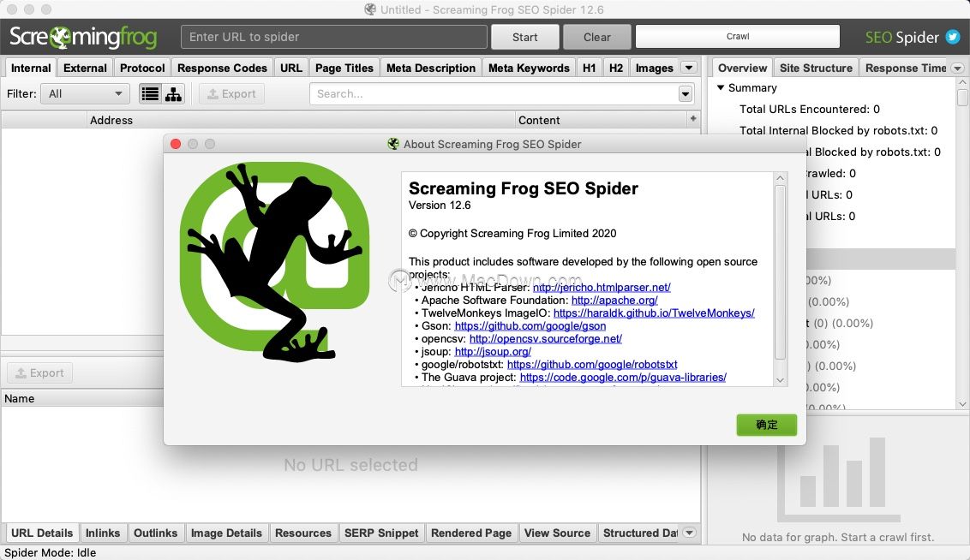The height and width of the screenshot is (560, 970).
Task: Select the Page Titles tab
Action: coord(344,68)
